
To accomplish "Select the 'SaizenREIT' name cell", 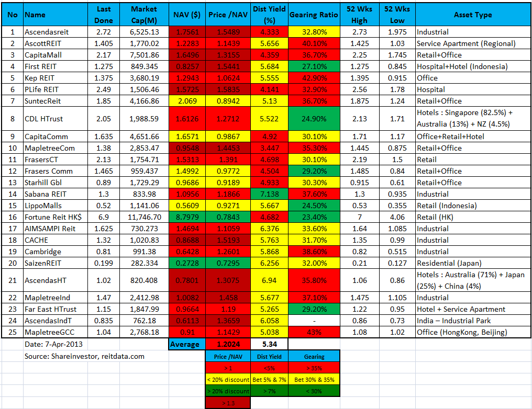I will click(x=56, y=263).
